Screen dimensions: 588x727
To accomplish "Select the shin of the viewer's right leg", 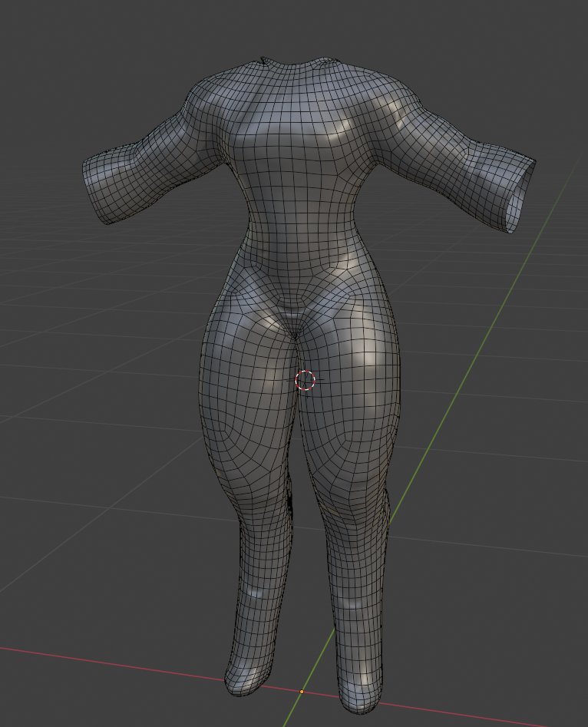I will (357, 599).
